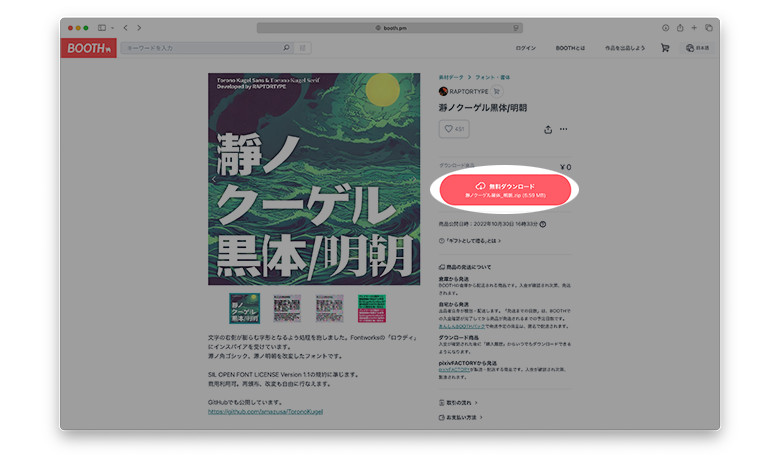The width and height of the screenshot is (780, 455).
Task: Open the 作品を出品しよう link
Action: tap(625, 48)
